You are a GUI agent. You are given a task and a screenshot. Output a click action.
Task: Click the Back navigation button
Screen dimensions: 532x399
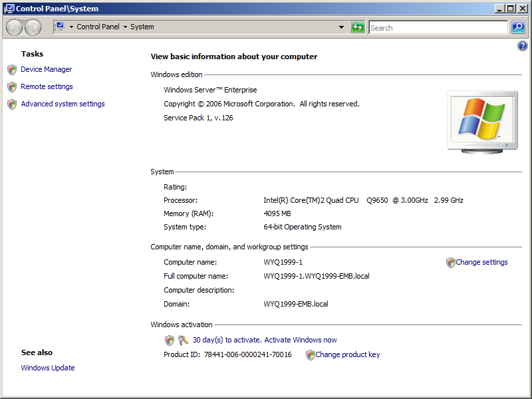coord(13,27)
